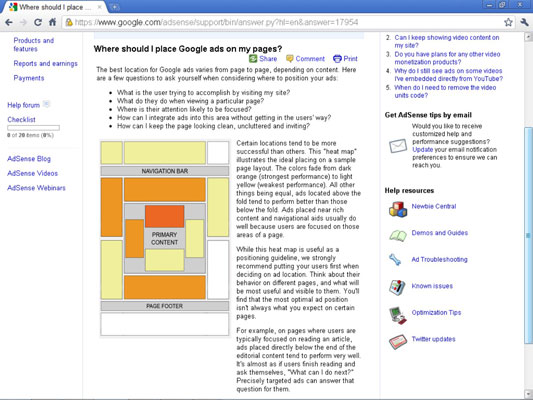
Task: Click the 'Help resources' heading
Action: point(409,191)
